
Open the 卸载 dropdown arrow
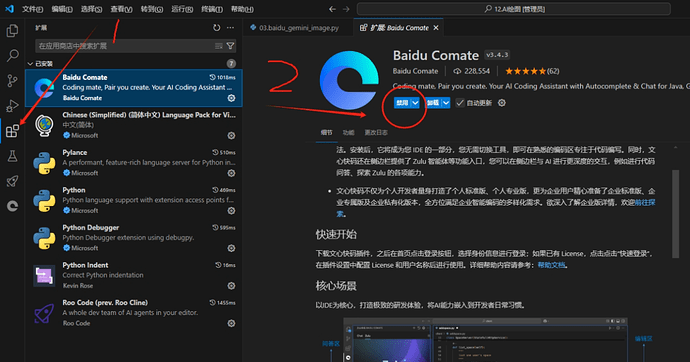click(x=446, y=103)
